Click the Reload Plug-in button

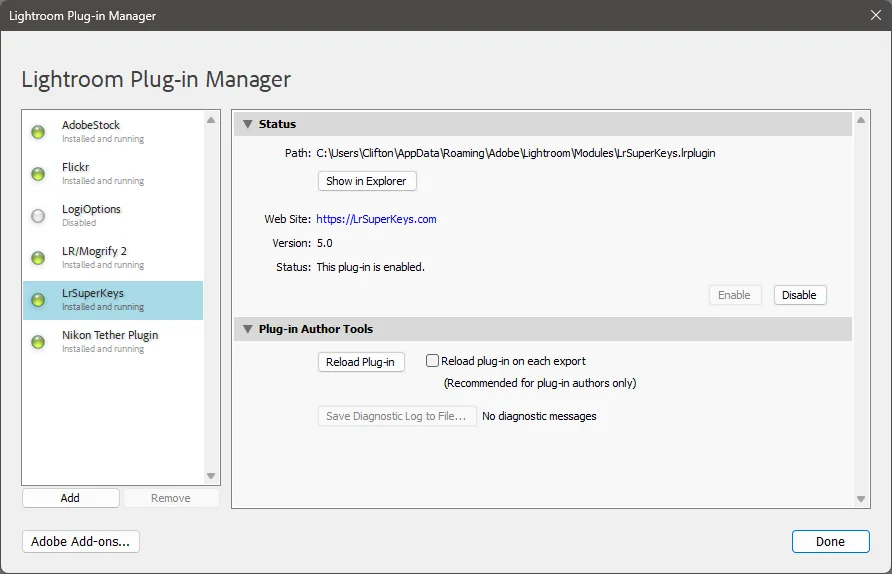click(x=361, y=362)
